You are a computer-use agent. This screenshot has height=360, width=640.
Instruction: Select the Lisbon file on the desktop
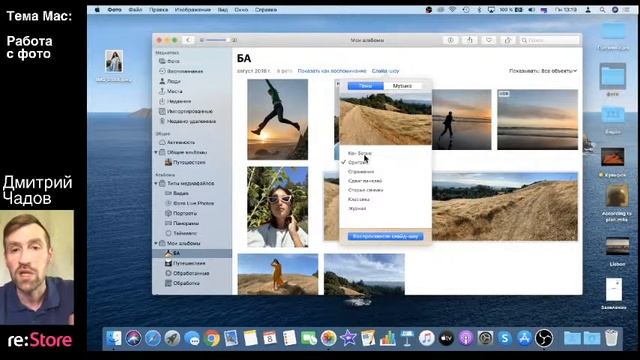coord(617,251)
